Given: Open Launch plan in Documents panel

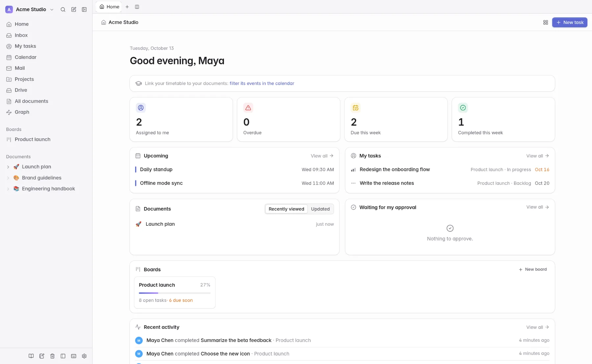Looking at the screenshot, I should pos(234,224).
